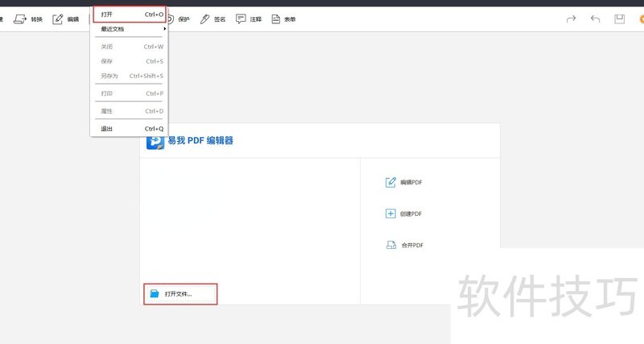Choose 另存为 Ctrl+Shift+S menu entry
Screen dimensions: 644x344
coord(130,76)
